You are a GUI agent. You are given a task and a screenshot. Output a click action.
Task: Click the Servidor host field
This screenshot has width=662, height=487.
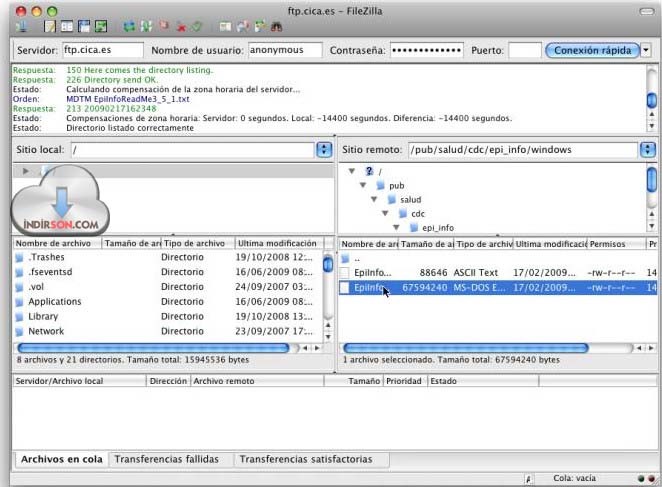[103, 50]
